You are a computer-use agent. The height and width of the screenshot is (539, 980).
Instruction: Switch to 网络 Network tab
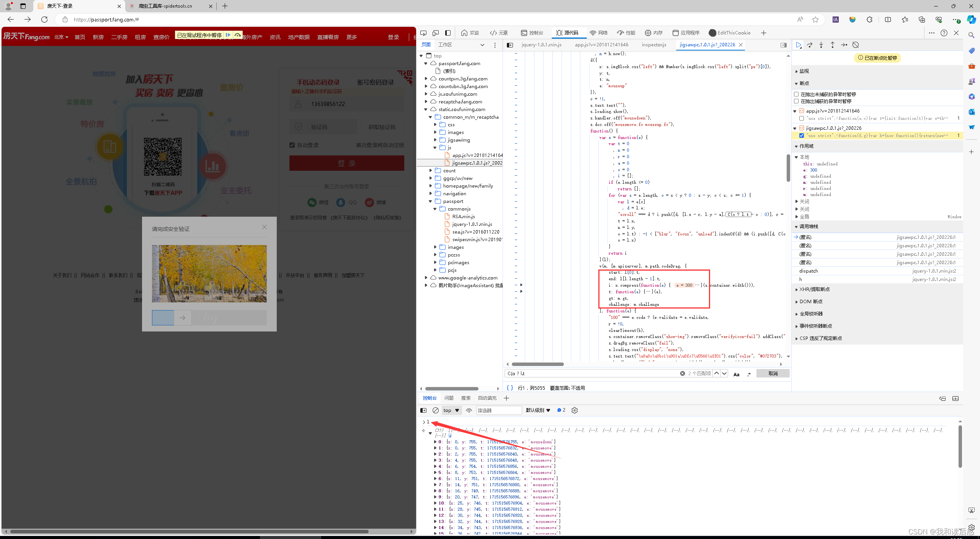pos(599,33)
